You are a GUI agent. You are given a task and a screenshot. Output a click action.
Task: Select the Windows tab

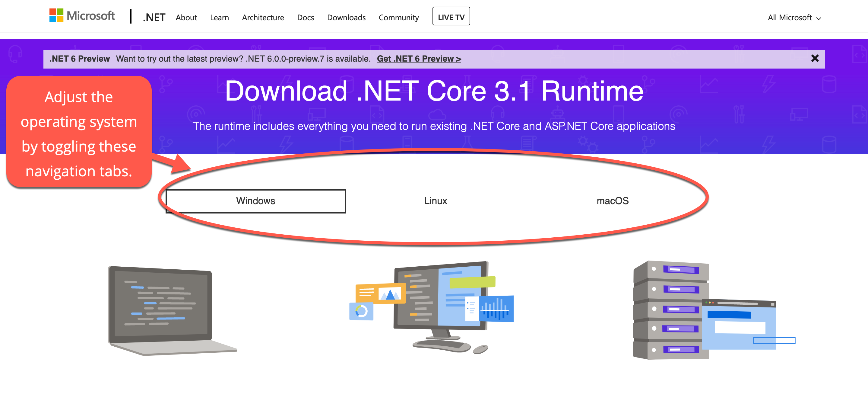(x=255, y=201)
